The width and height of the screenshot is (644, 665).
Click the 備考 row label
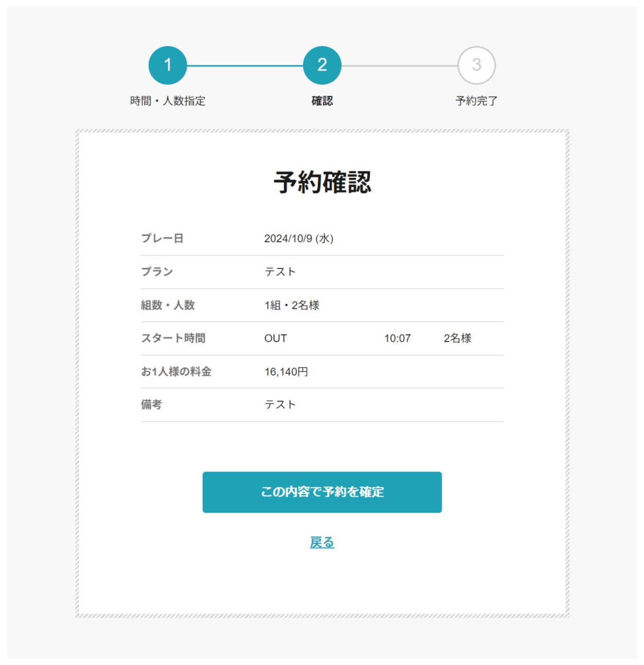coord(151,405)
